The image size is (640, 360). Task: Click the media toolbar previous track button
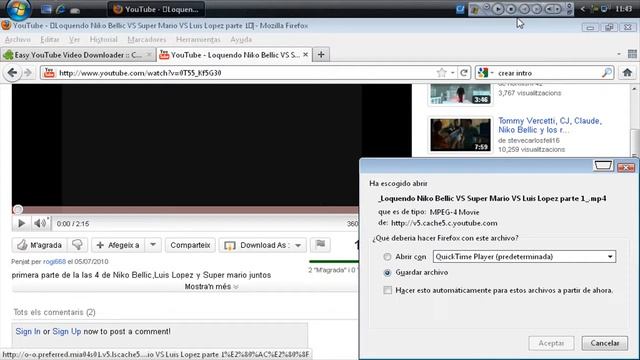point(524,9)
